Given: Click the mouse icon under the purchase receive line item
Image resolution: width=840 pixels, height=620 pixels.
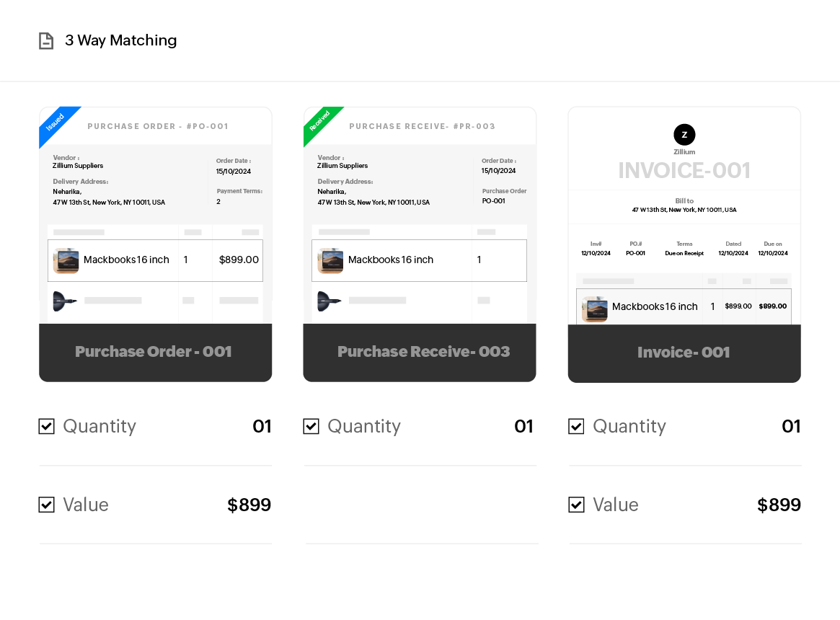Looking at the screenshot, I should tap(330, 302).
